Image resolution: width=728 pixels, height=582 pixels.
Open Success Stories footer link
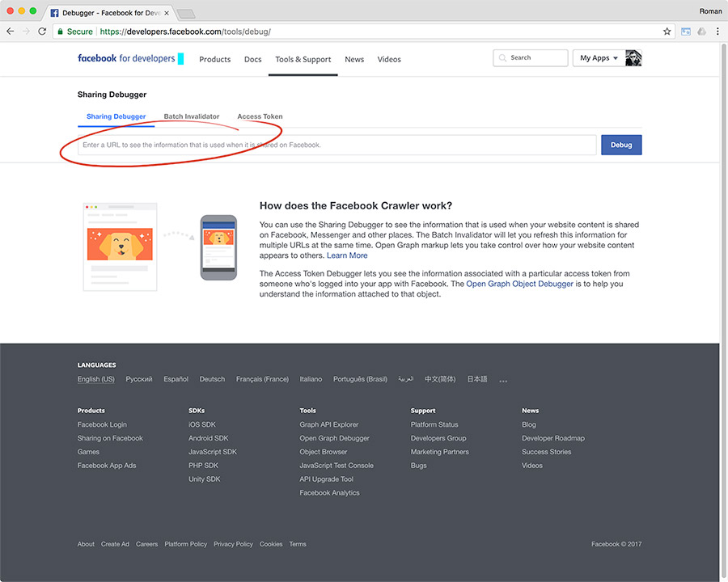(547, 452)
